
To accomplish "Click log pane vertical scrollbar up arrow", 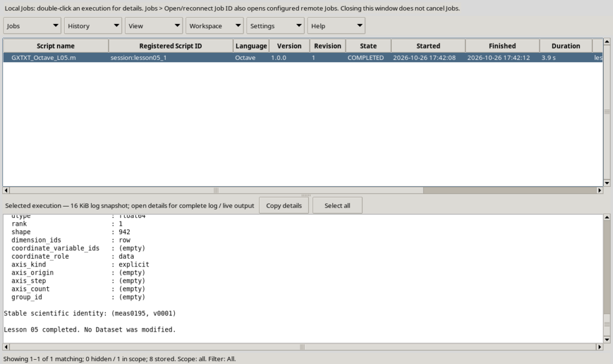I will tap(607, 217).
